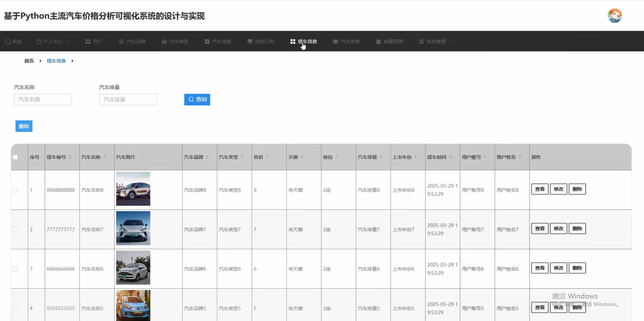Sort by 提车时间 using its sort arrows
644x321 pixels.
click(450, 157)
